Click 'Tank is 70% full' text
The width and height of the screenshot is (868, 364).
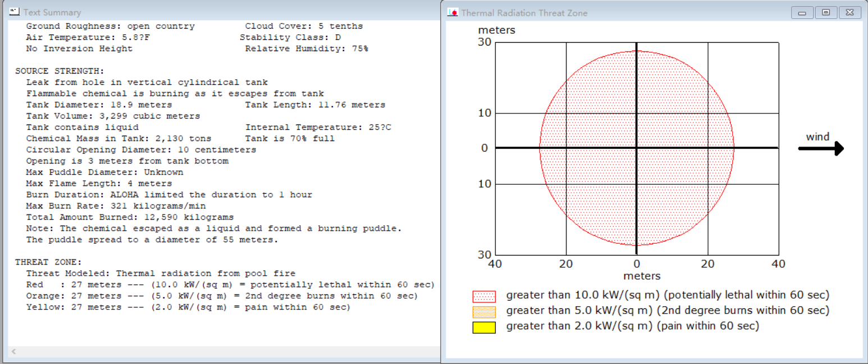290,139
